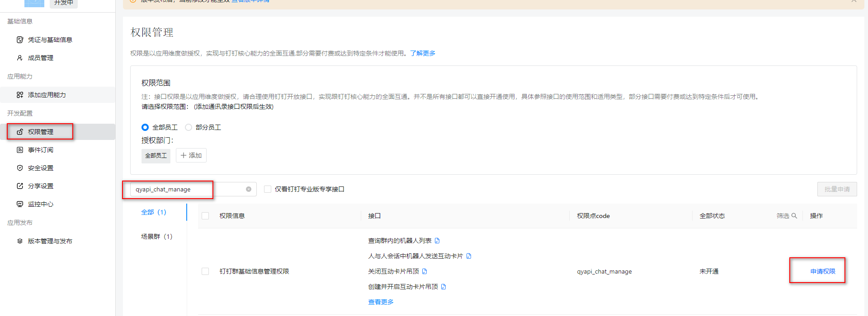Image resolution: width=868 pixels, height=316 pixels.
Task: Tick the 钉钉群基础信息管理权限 row checkbox
Action: pyautogui.click(x=205, y=271)
